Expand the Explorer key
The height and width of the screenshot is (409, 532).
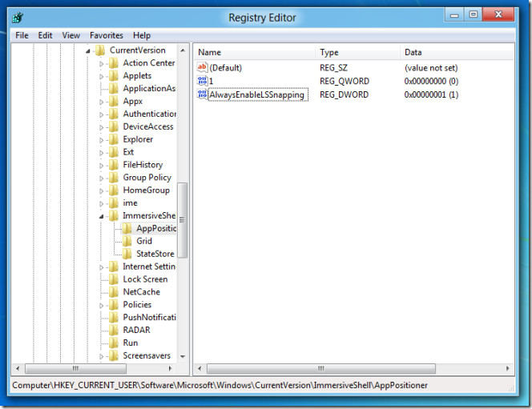[101, 140]
